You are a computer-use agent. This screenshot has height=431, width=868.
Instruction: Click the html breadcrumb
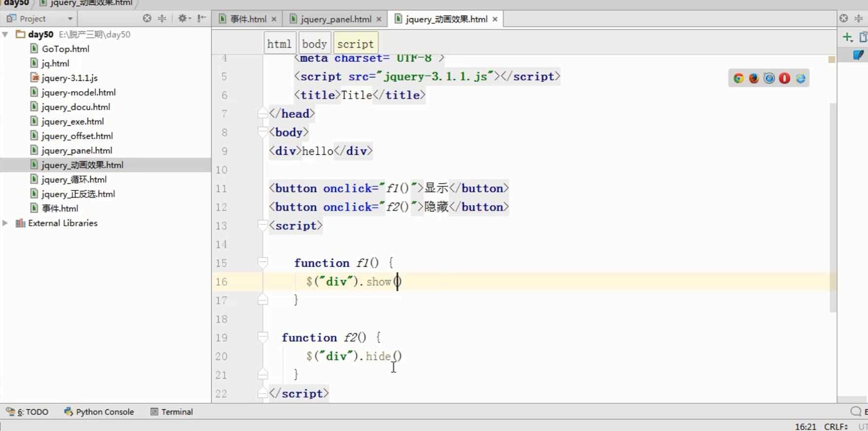pos(279,44)
